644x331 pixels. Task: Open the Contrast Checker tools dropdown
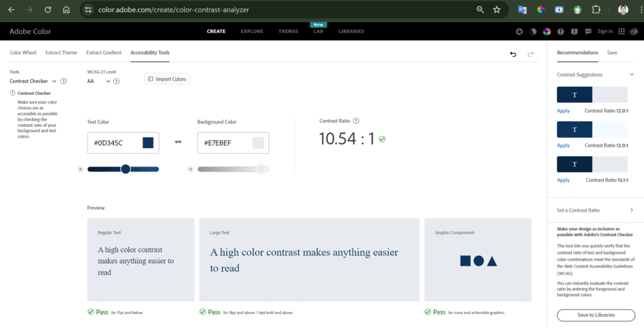33,81
